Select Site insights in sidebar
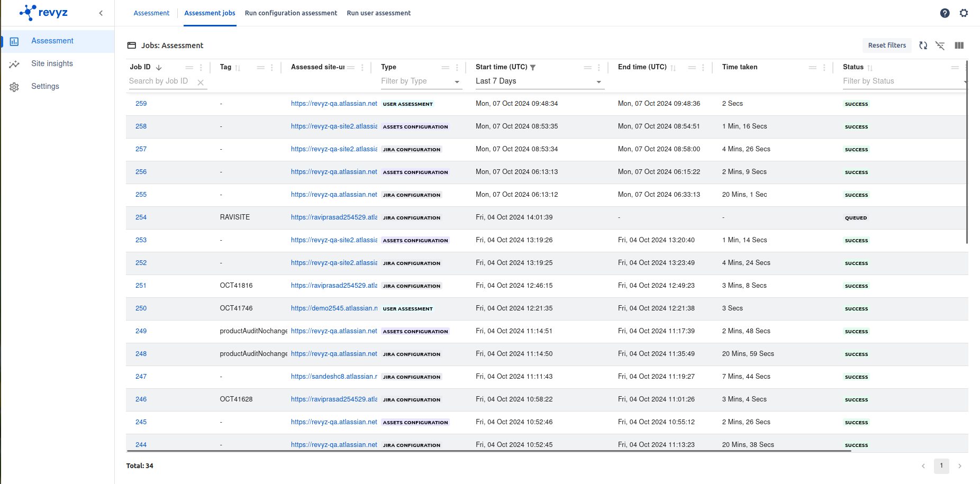The width and height of the screenshot is (980, 484). point(52,64)
